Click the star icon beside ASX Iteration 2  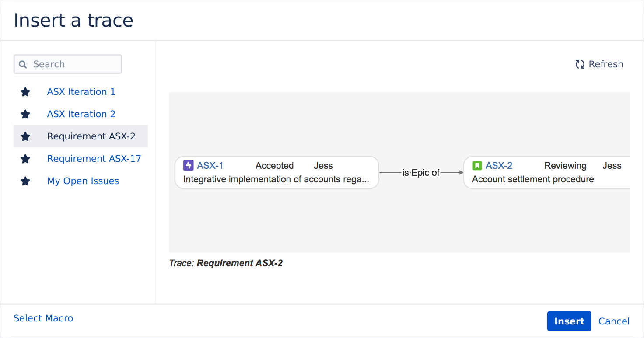point(25,114)
